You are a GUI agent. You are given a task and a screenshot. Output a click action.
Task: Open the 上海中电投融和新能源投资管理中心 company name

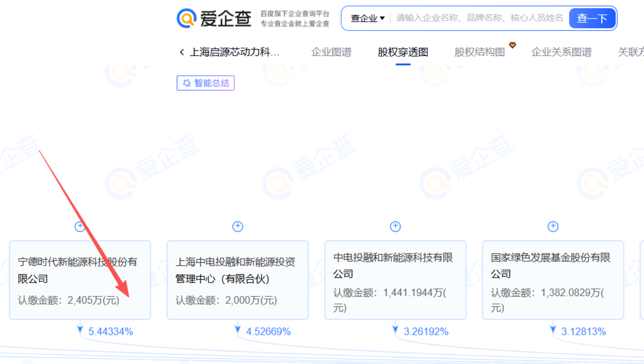pyautogui.click(x=235, y=270)
